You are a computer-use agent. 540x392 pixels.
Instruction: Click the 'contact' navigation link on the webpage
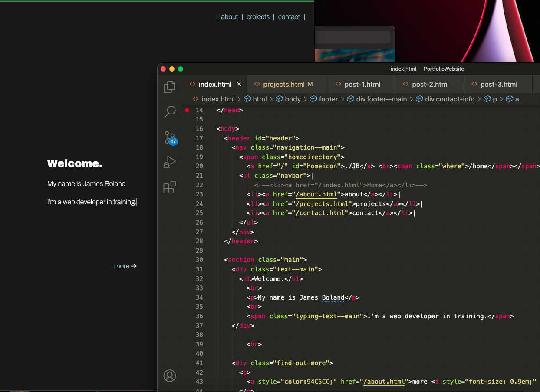pyautogui.click(x=289, y=17)
